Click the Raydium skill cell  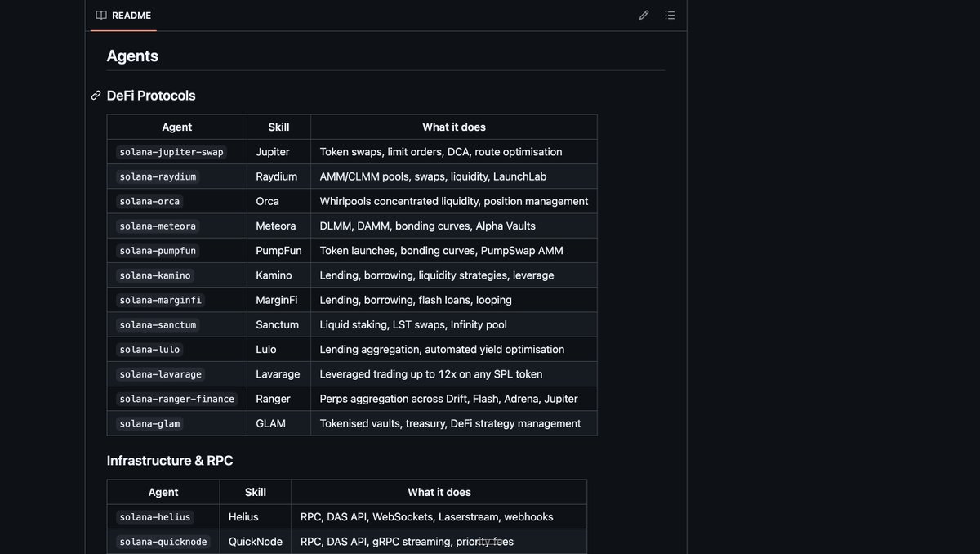point(277,176)
